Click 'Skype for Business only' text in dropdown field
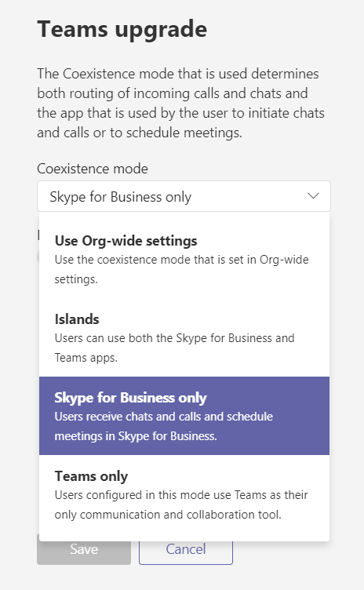 121,197
